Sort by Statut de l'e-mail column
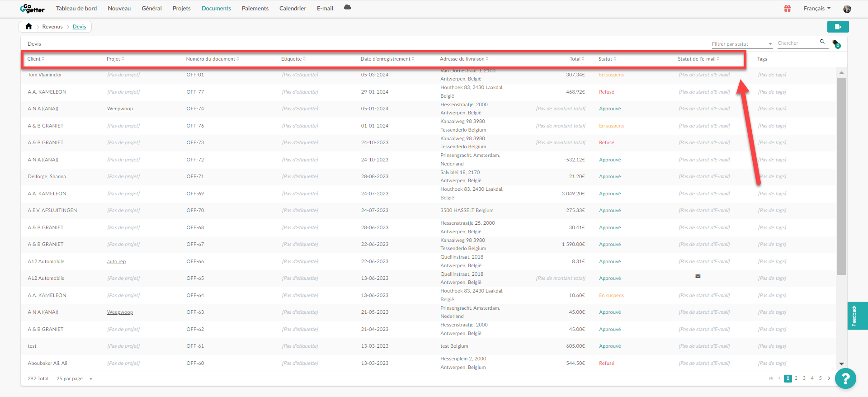The image size is (868, 397). 698,59
